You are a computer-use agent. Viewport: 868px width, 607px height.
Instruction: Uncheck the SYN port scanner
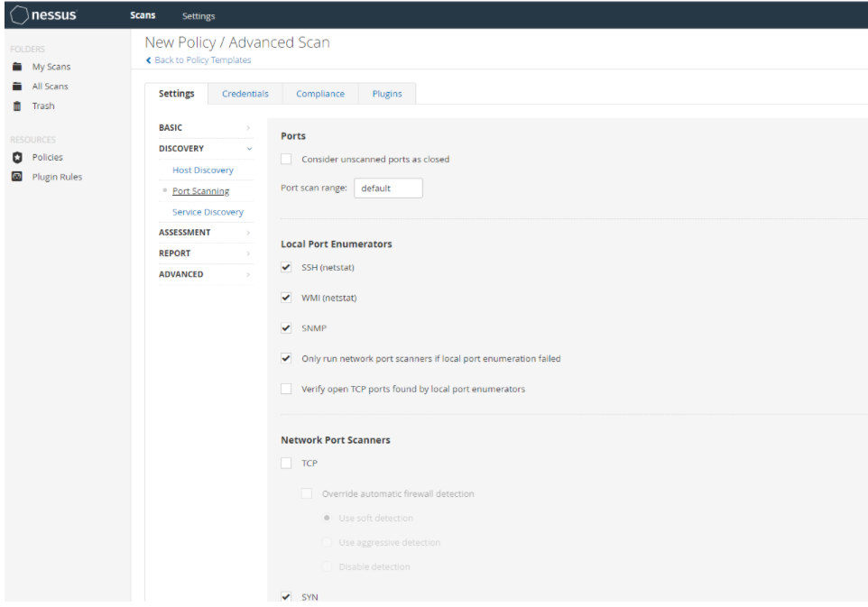tap(286, 596)
